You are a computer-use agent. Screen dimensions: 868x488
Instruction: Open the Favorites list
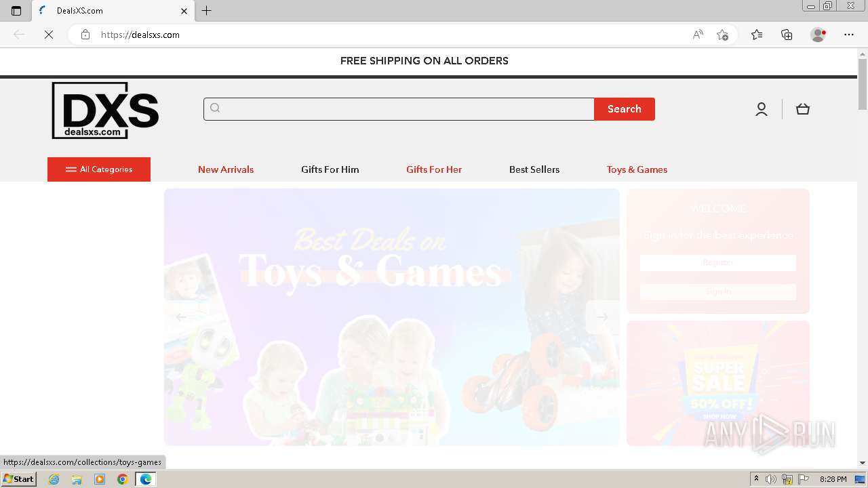(757, 35)
